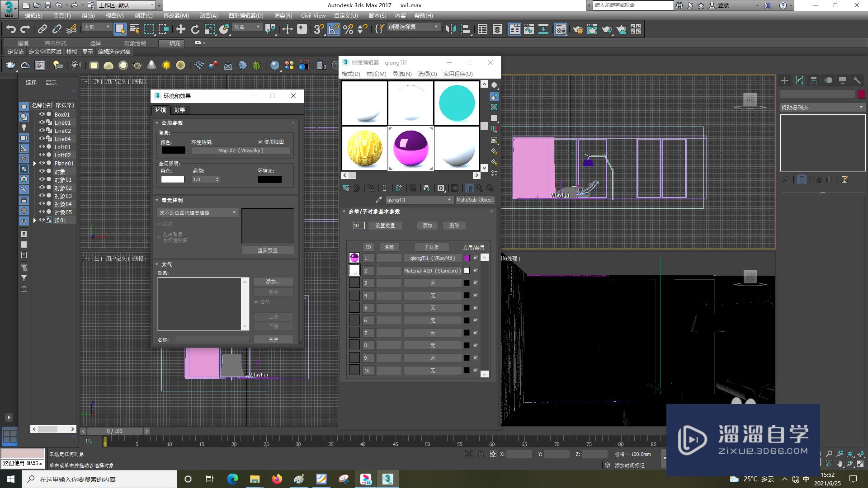Viewport: 868px width, 489px height.
Task: Click the Mirror tool icon
Action: pos(451,29)
